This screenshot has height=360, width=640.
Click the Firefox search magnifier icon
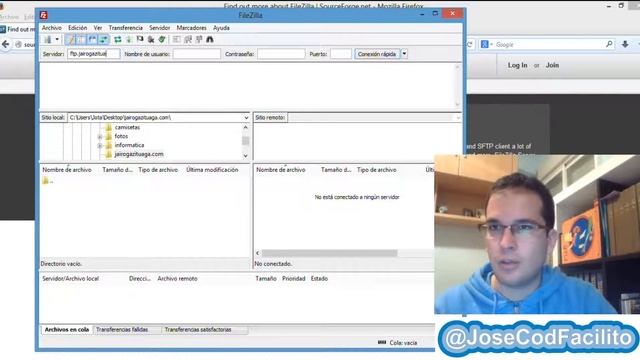pos(609,44)
